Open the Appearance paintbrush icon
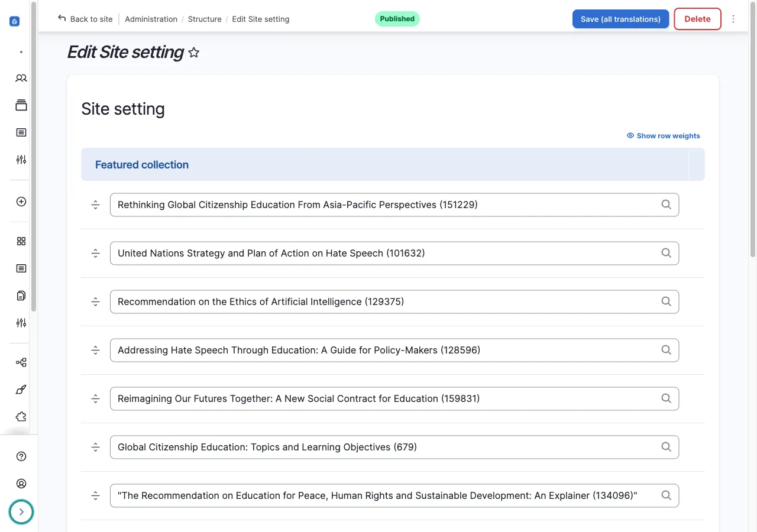Viewport: 757px width, 532px height. [x=21, y=390]
